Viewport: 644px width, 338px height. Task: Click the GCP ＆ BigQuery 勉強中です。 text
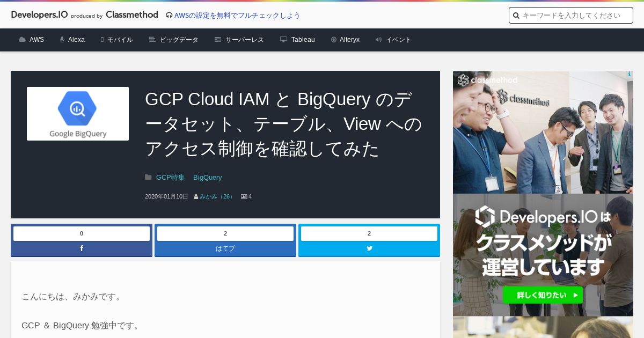[82, 326]
